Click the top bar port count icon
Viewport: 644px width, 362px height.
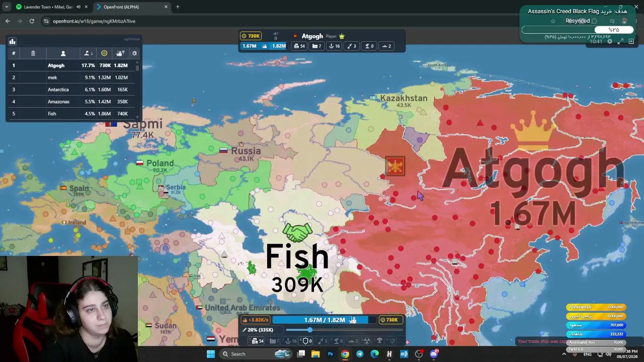[334, 46]
